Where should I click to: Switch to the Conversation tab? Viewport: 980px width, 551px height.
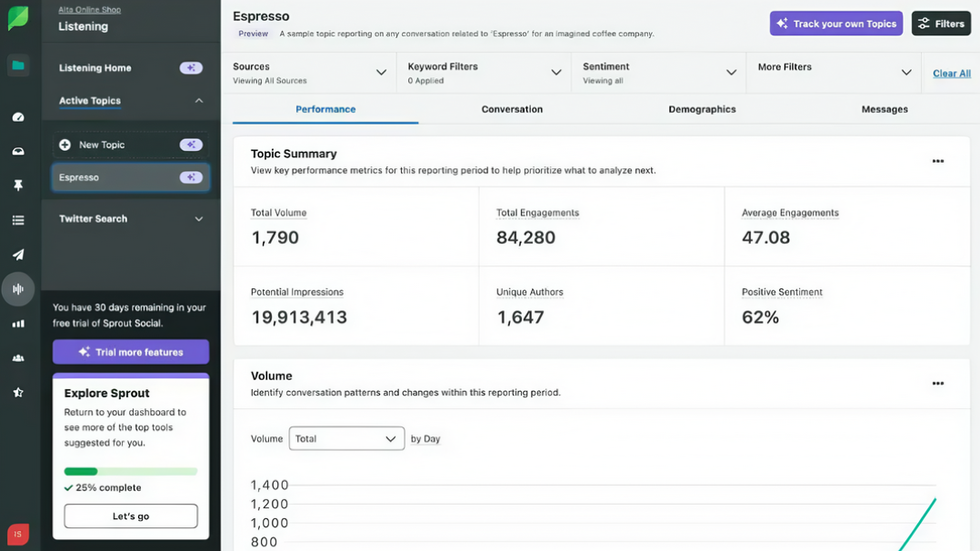[x=512, y=109]
